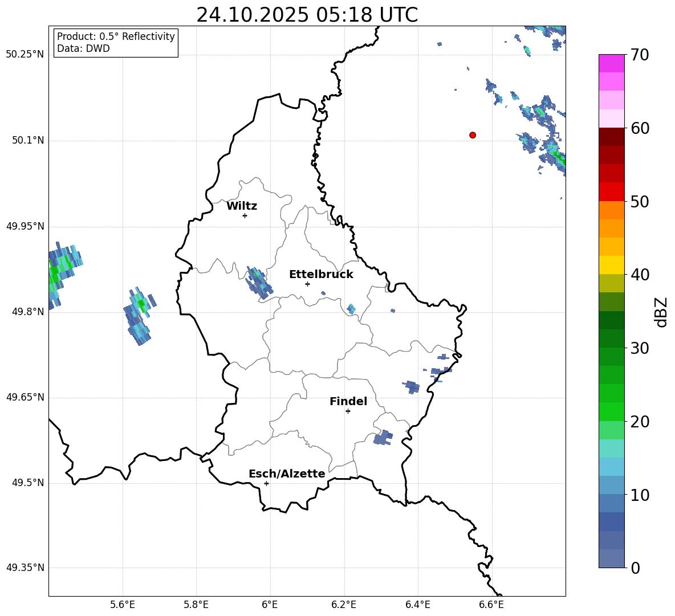Click the Wiltz city label
This screenshot has height=616, width=675.
(x=242, y=206)
